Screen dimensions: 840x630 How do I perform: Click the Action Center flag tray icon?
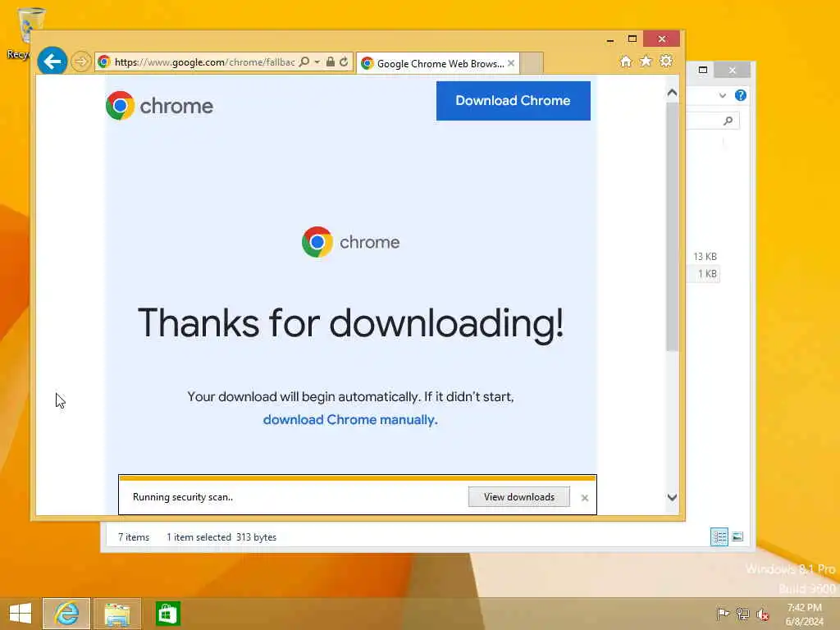(x=723, y=614)
